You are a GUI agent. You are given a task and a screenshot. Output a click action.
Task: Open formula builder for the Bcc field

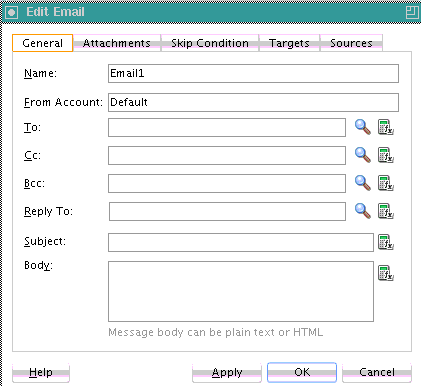click(386, 183)
